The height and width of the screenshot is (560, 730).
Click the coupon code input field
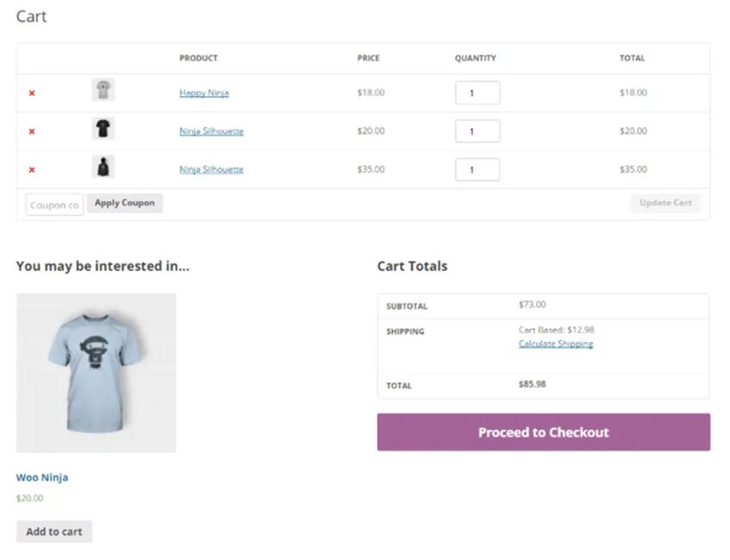coord(54,204)
